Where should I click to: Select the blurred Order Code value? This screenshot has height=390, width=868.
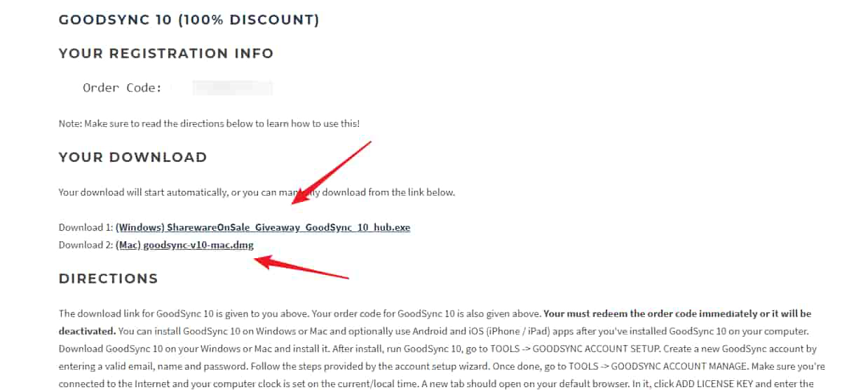pyautogui.click(x=232, y=88)
